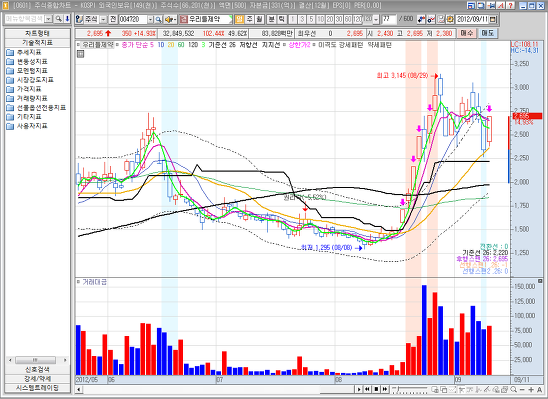
Task: Click the left panel horizontal scrollbar thumb
Action: (35, 360)
